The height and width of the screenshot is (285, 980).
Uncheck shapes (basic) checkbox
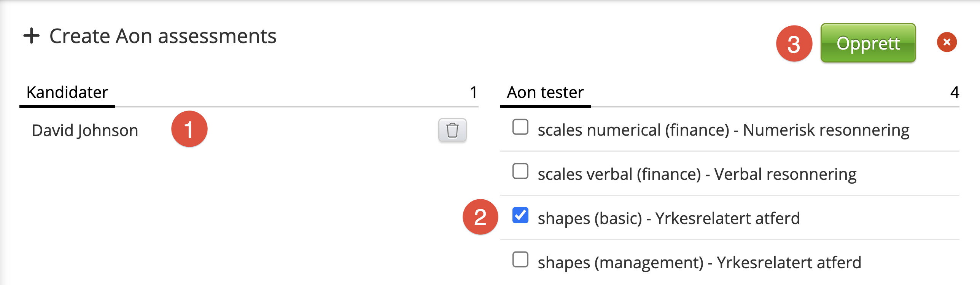click(520, 215)
